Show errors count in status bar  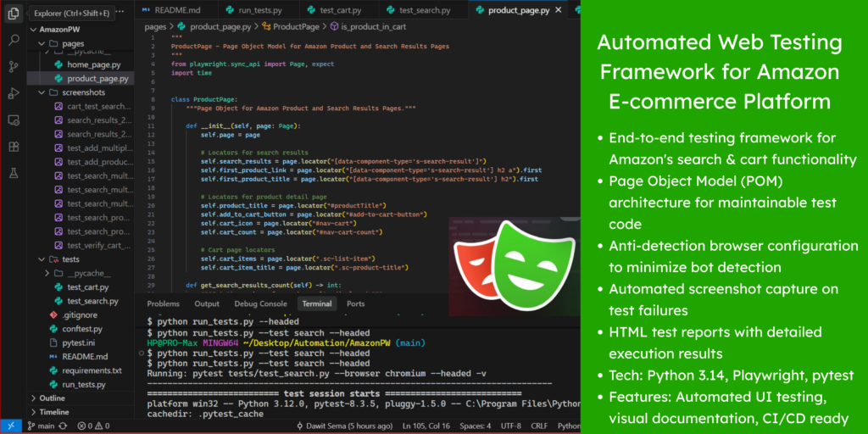click(x=86, y=426)
